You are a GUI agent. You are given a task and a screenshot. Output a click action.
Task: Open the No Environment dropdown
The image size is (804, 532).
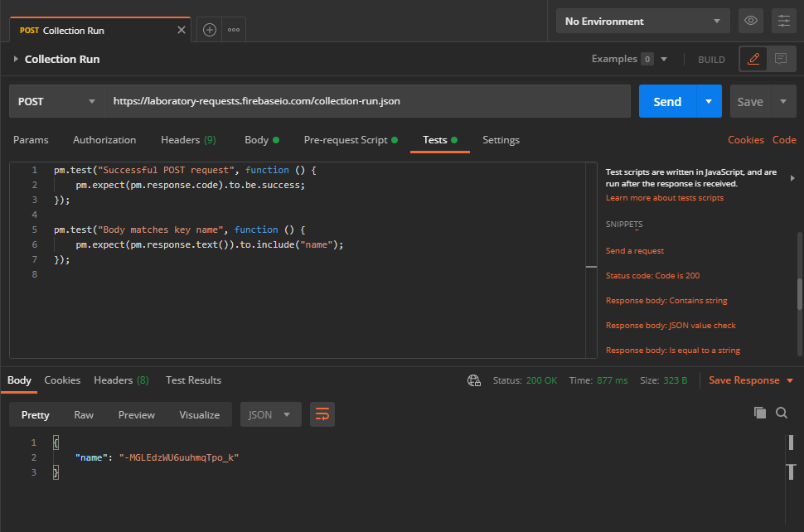click(642, 21)
